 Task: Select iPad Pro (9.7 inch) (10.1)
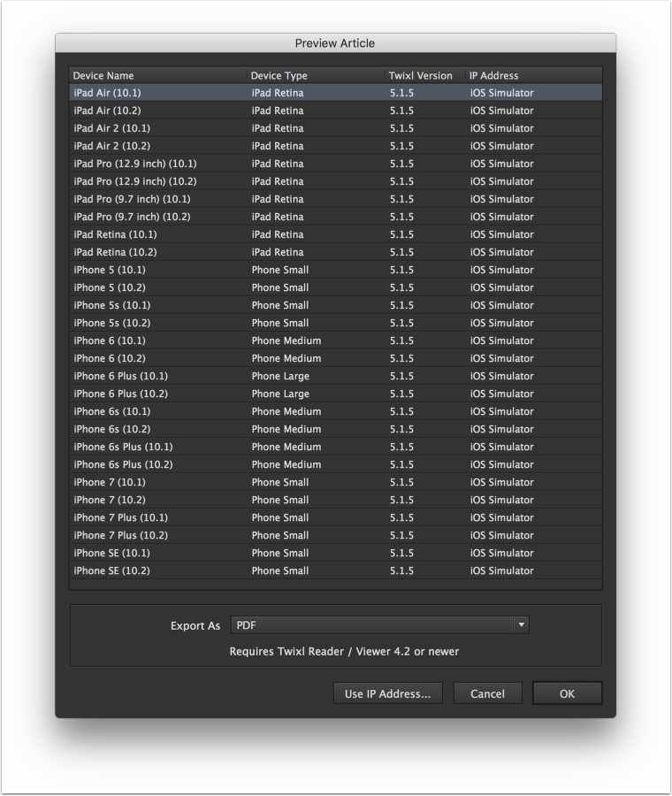click(335, 199)
